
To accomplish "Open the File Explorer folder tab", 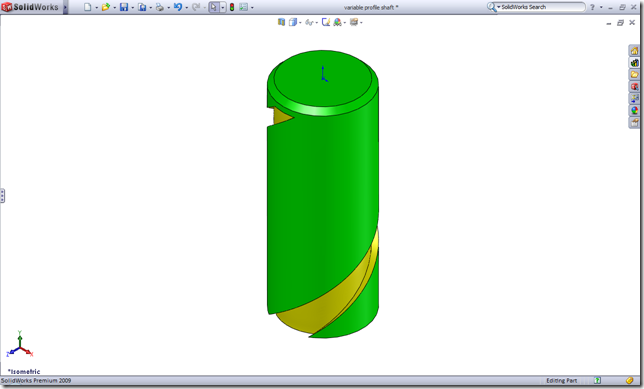I will [635, 75].
